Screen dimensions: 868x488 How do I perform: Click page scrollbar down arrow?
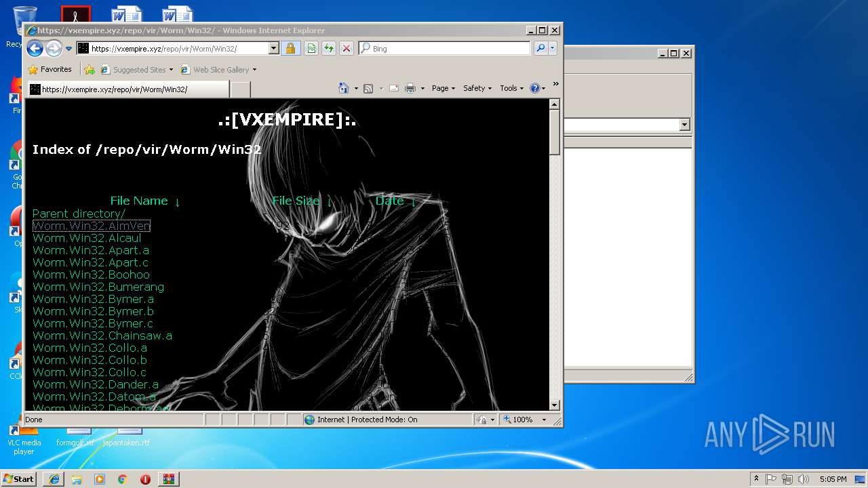(554, 405)
